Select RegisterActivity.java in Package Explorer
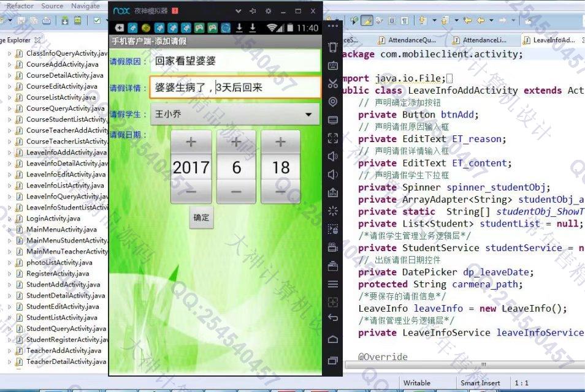 coord(58,274)
